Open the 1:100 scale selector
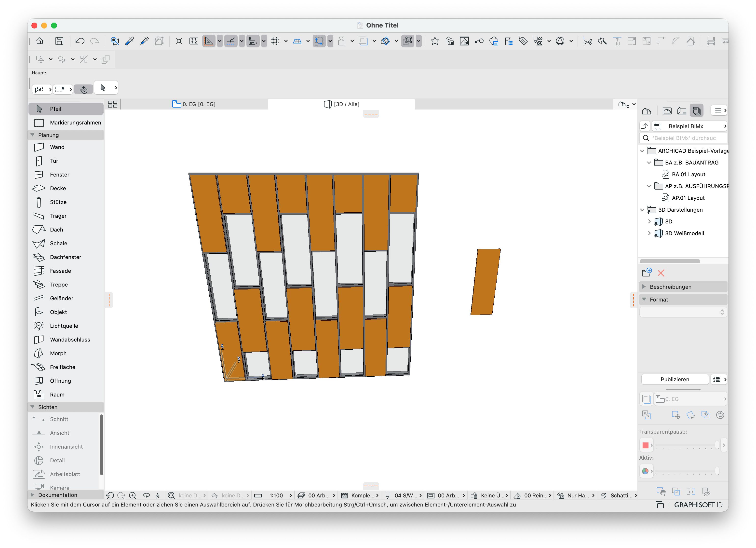Screen dimensions: 756x548 coord(273,496)
